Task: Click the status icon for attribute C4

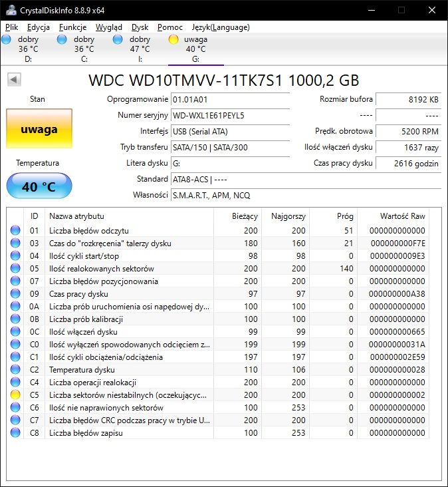Action: 15,382
